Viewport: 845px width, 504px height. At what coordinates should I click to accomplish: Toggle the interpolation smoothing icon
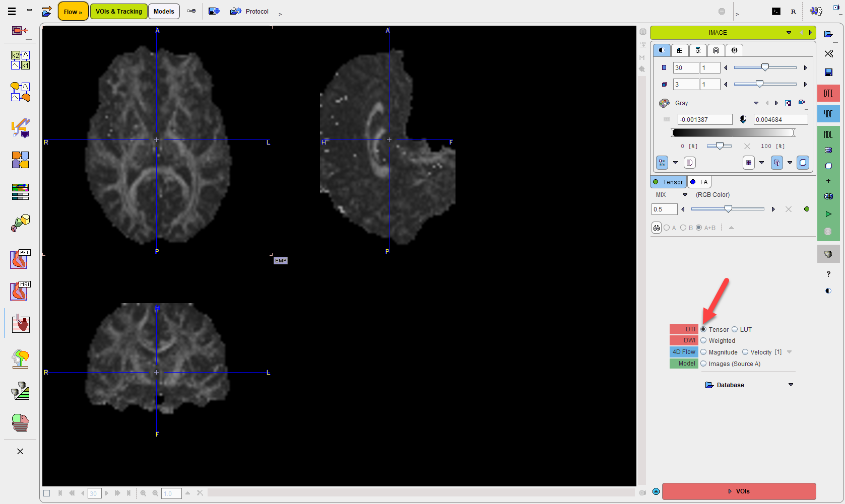[690, 163]
